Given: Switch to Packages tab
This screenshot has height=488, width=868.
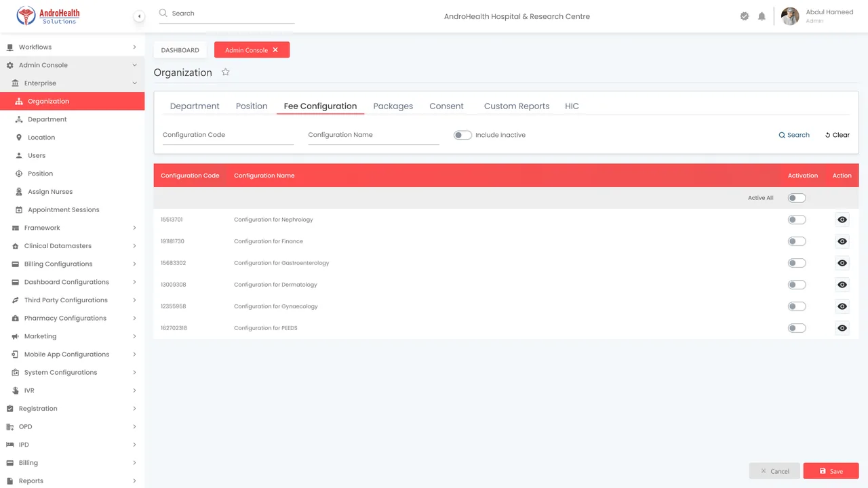Looking at the screenshot, I should 393,106.
